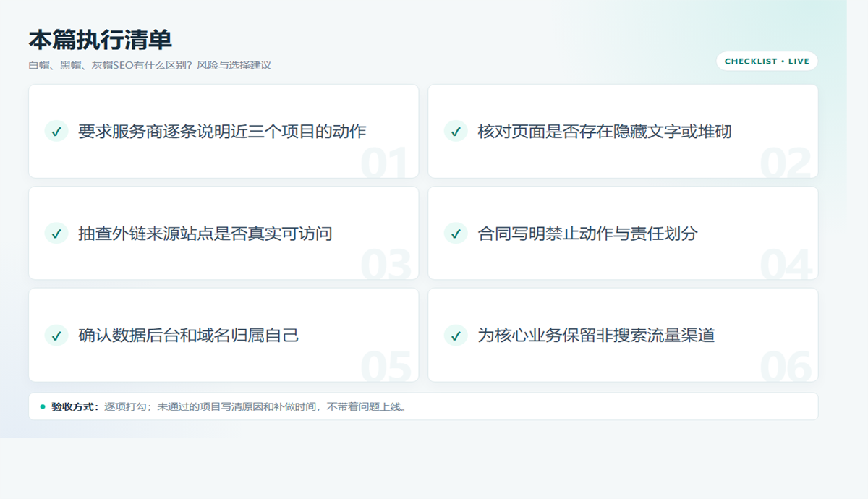Click the checkmark beside 合同写明禁止动作与责任划分
The image size is (868, 499).
tap(456, 233)
